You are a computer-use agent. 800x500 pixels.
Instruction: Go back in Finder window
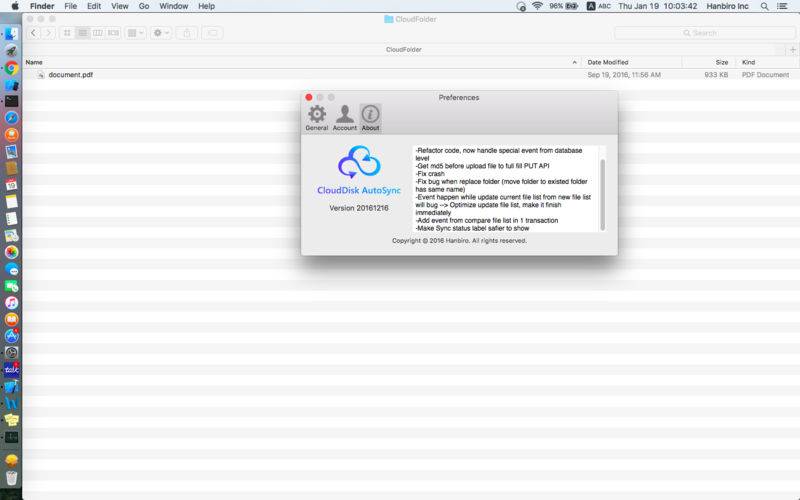point(34,33)
